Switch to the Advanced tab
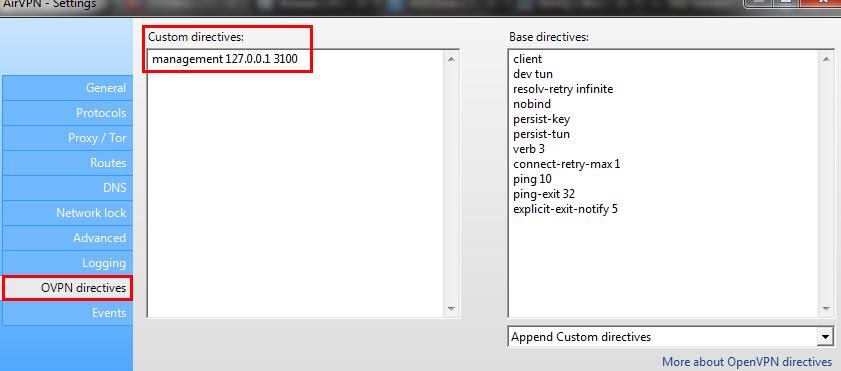This screenshot has height=371, width=841. (67, 238)
